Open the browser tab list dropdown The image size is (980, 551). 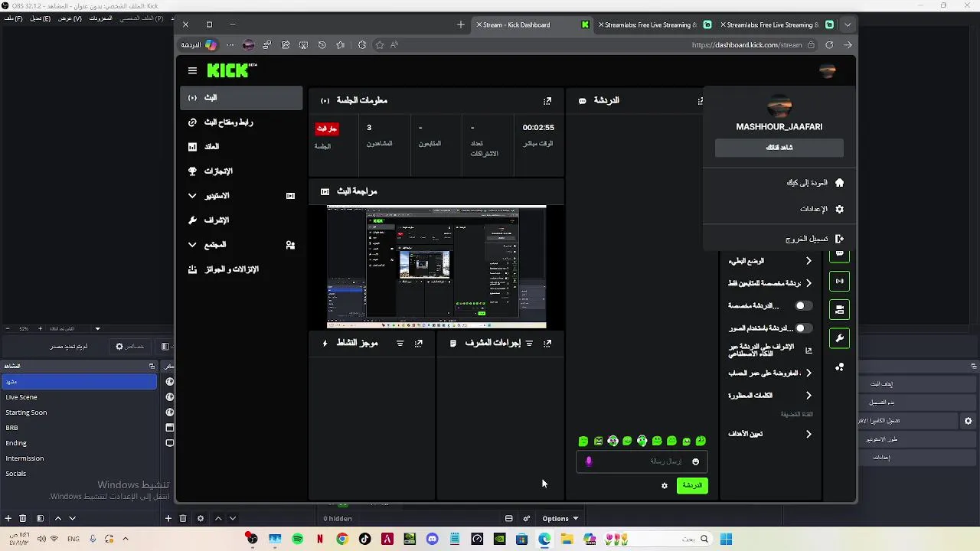pos(848,24)
